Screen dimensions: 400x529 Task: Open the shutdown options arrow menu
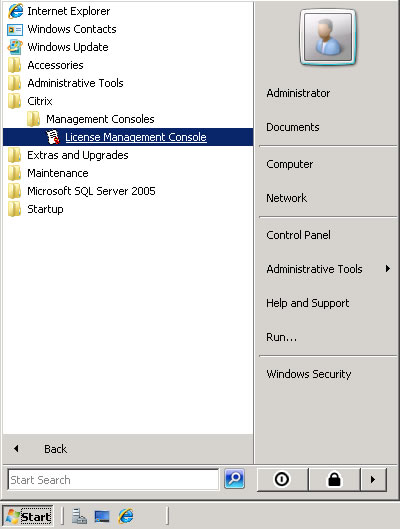click(x=373, y=479)
